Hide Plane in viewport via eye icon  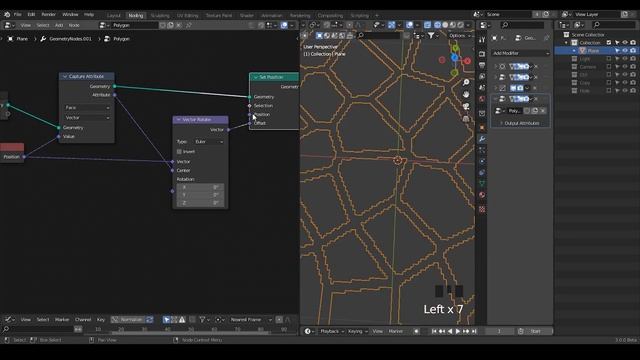point(625,51)
